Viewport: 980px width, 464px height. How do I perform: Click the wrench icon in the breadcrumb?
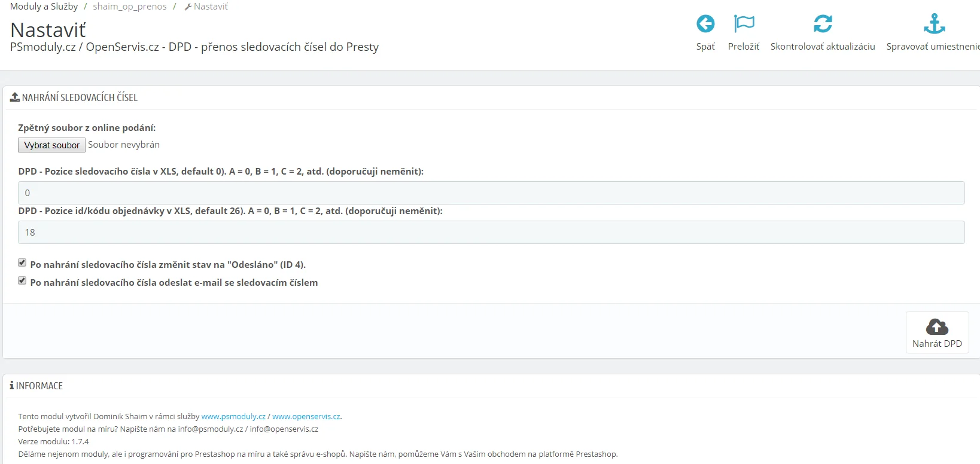188,7
